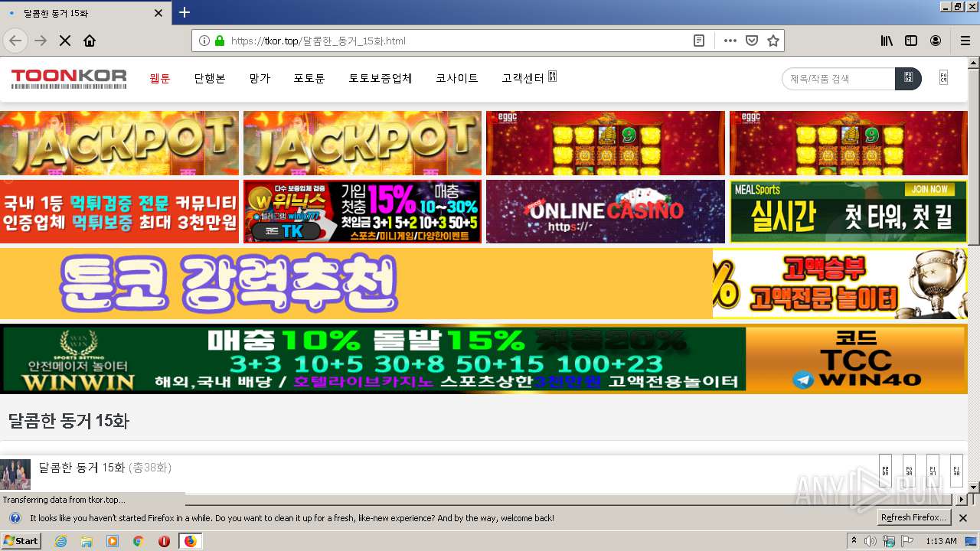Open the second JACKPOT banner
The image size is (980, 551).
pos(362,143)
